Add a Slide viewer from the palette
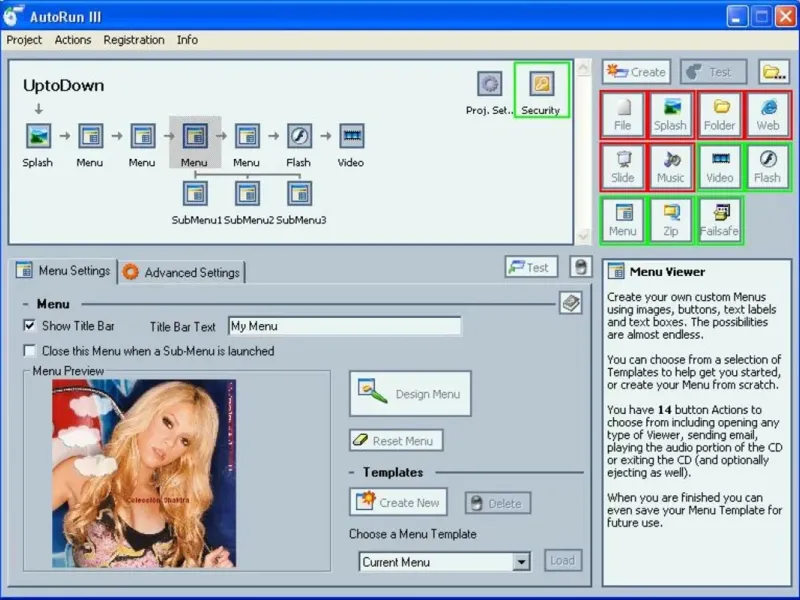The height and width of the screenshot is (600, 800). [x=622, y=167]
